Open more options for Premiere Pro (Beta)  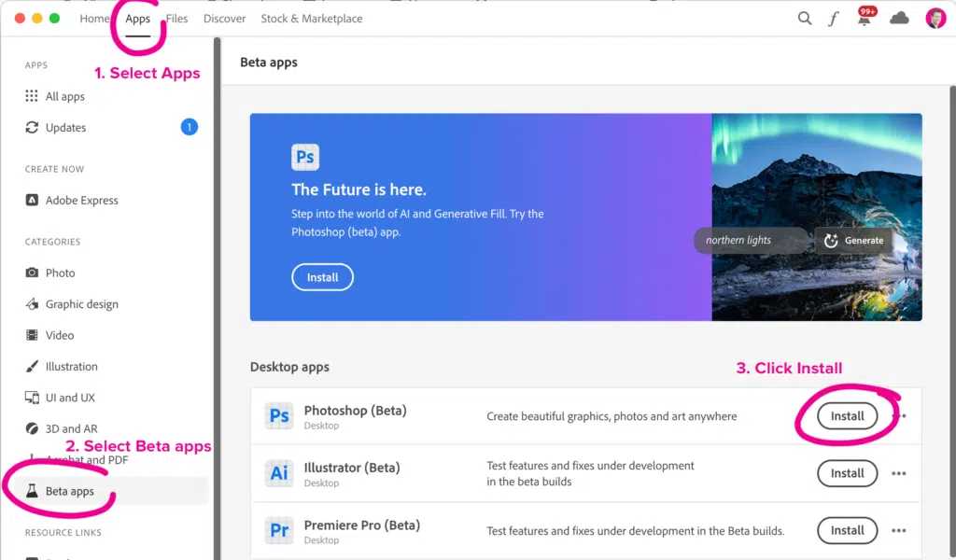click(897, 530)
